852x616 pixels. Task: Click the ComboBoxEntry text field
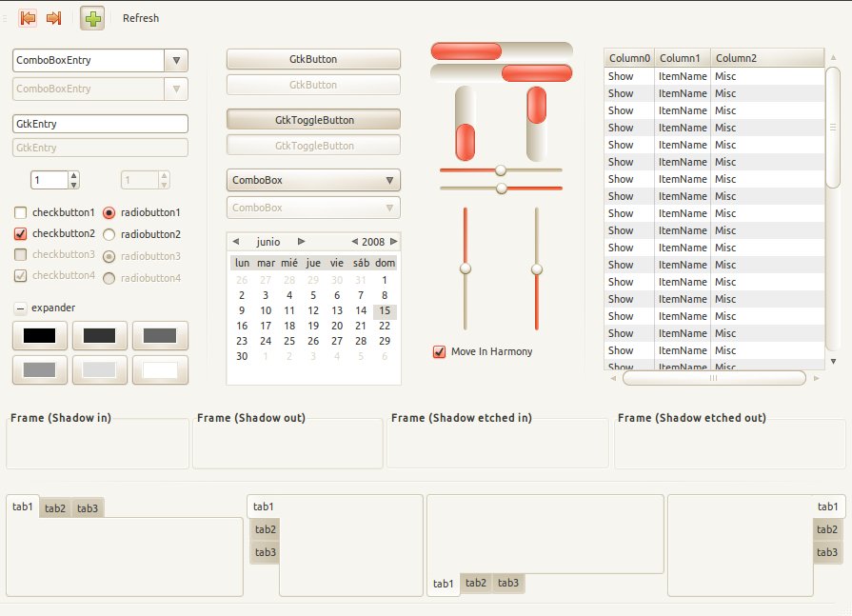(88, 60)
